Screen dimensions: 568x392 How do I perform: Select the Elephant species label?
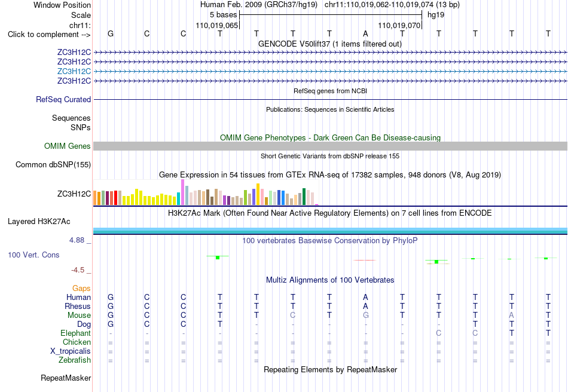(x=75, y=333)
